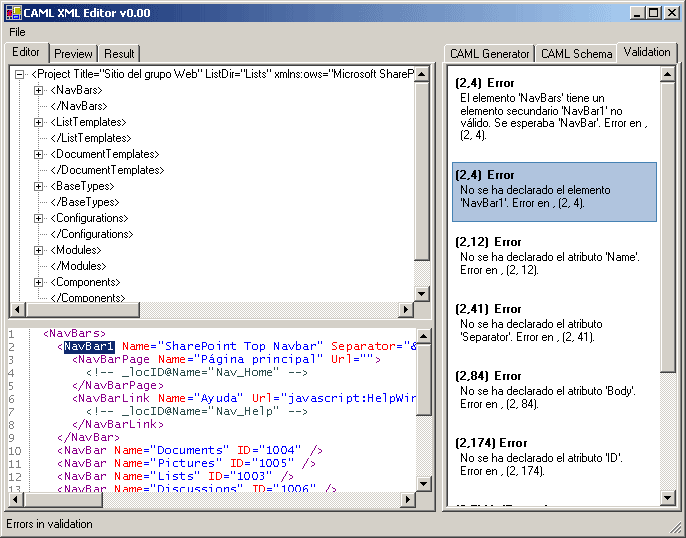
Task: Switch to the Editor tab
Action: [x=26, y=52]
